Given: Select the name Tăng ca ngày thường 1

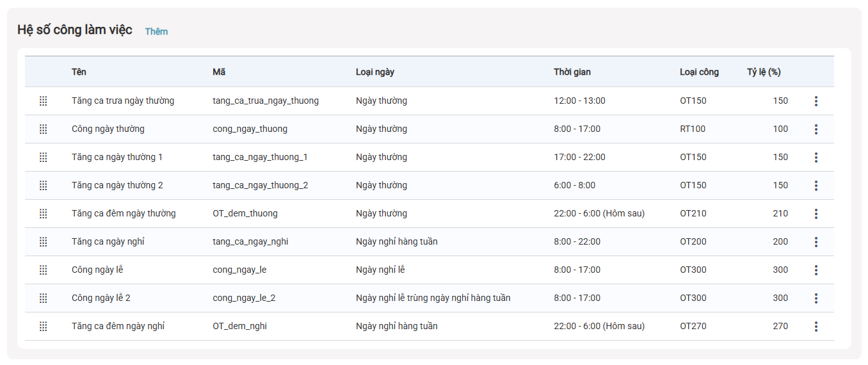Looking at the screenshot, I should (117, 157).
